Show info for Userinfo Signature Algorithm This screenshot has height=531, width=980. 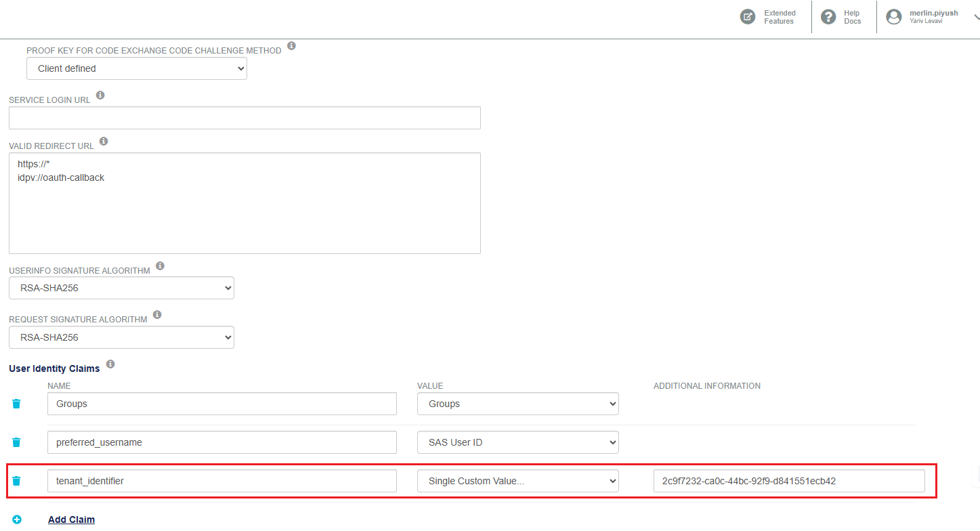click(x=160, y=266)
